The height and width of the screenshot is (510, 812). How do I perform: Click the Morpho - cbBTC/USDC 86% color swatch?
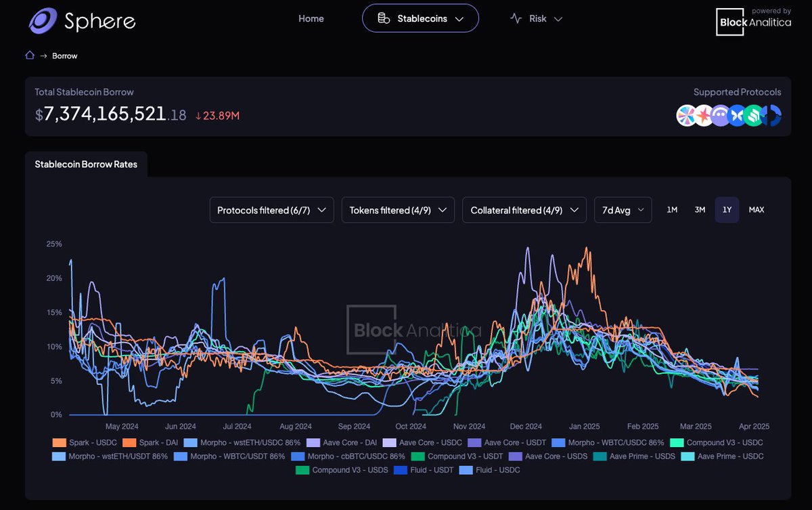click(x=298, y=456)
